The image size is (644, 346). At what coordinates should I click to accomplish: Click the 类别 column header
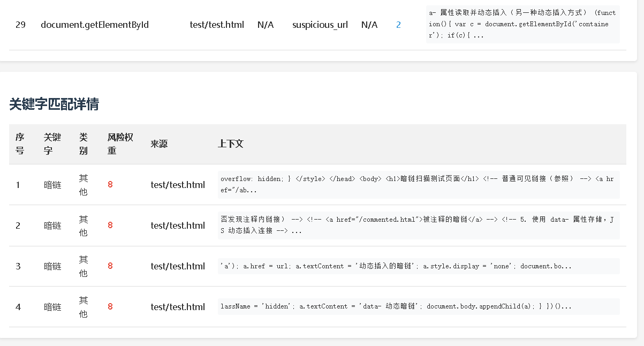83,144
